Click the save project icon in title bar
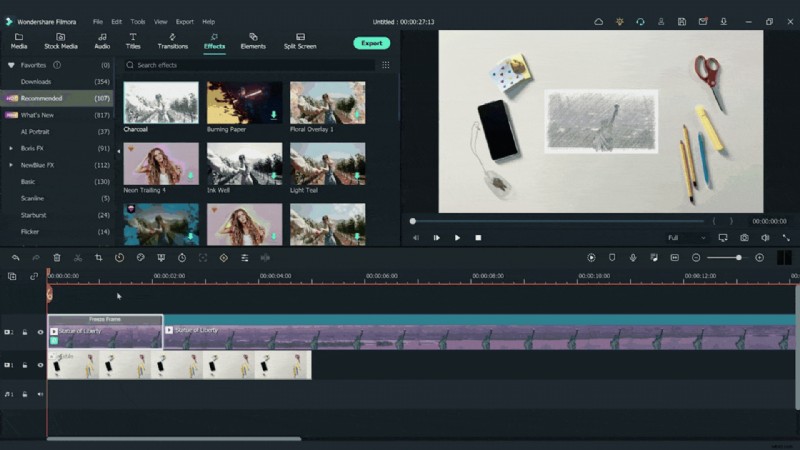The width and height of the screenshot is (800, 450). point(682,21)
